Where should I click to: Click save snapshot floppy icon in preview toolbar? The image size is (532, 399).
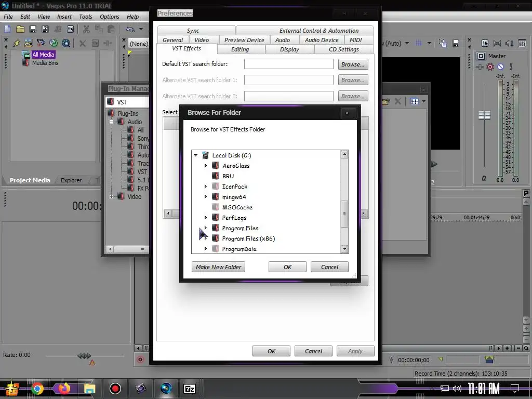456,43
